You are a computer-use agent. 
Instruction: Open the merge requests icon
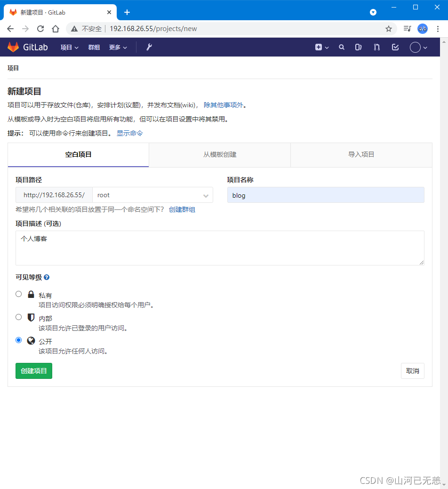coord(376,47)
